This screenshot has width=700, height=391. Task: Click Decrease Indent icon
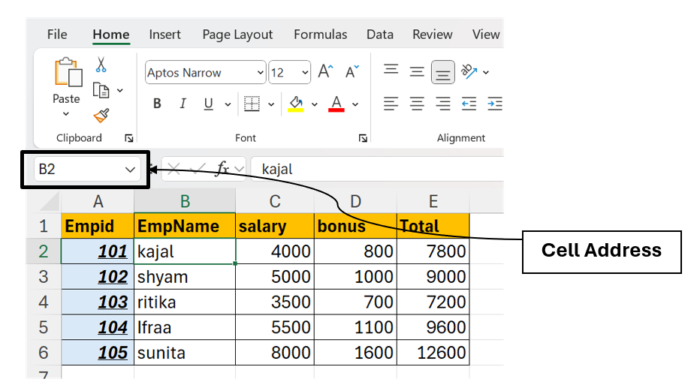tap(469, 104)
